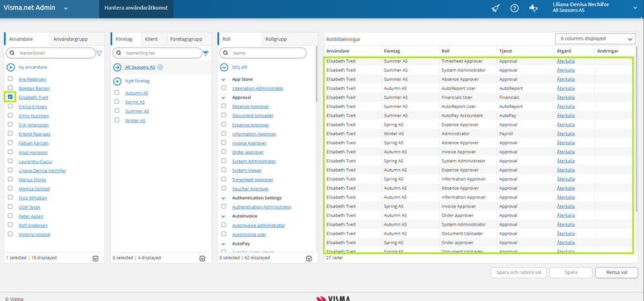644x301 pixels.
Task: Check the Timesheet Approver role checkbox
Action: click(224, 179)
